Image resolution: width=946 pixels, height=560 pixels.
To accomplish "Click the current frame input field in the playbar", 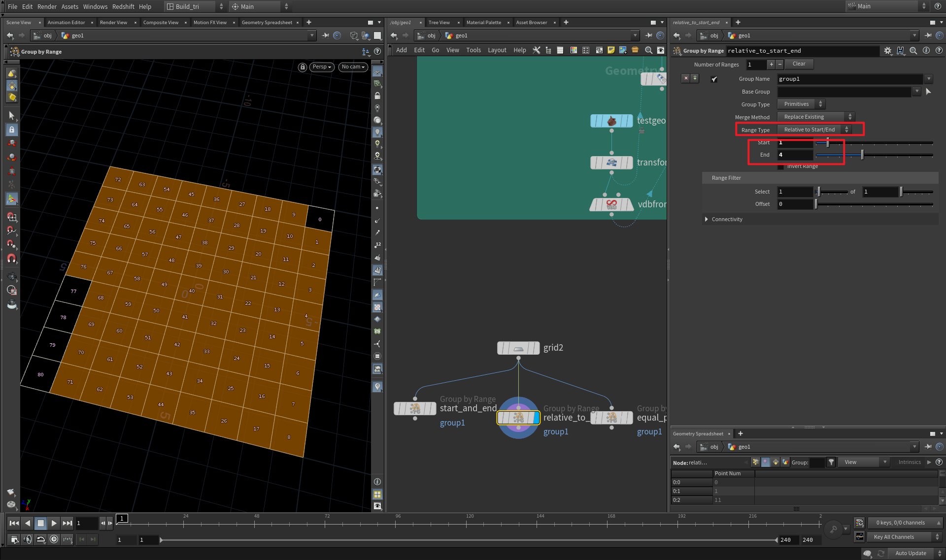I will pyautogui.click(x=87, y=523).
